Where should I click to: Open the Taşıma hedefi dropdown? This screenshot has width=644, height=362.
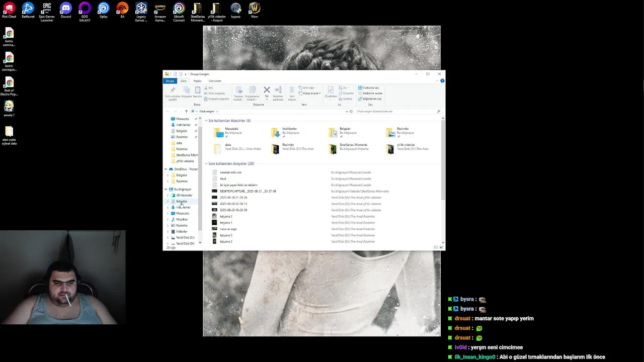coord(238,94)
